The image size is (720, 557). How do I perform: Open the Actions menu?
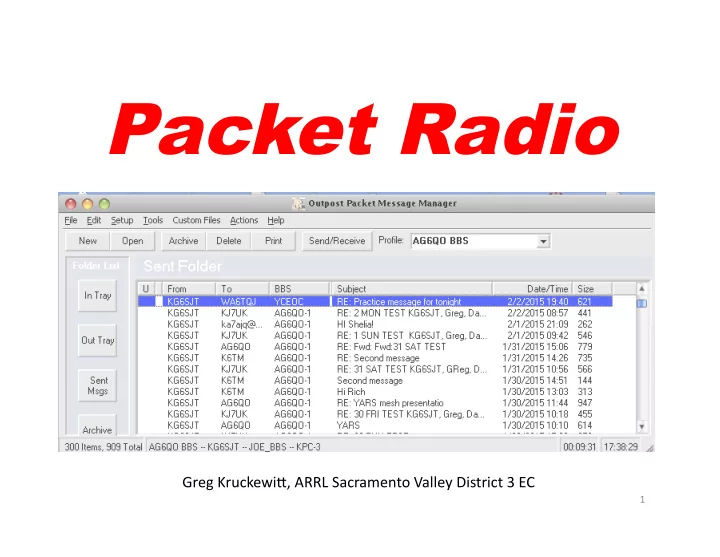point(244,220)
